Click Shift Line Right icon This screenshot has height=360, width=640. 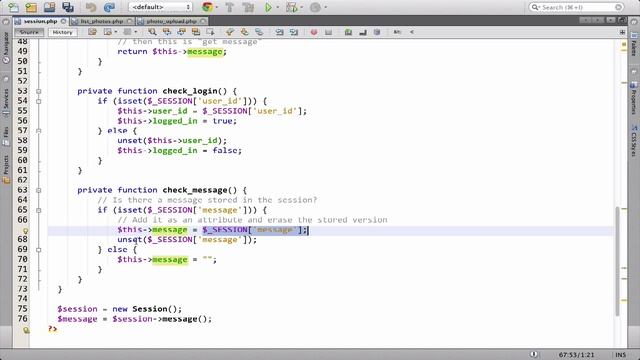pyautogui.click(x=294, y=32)
